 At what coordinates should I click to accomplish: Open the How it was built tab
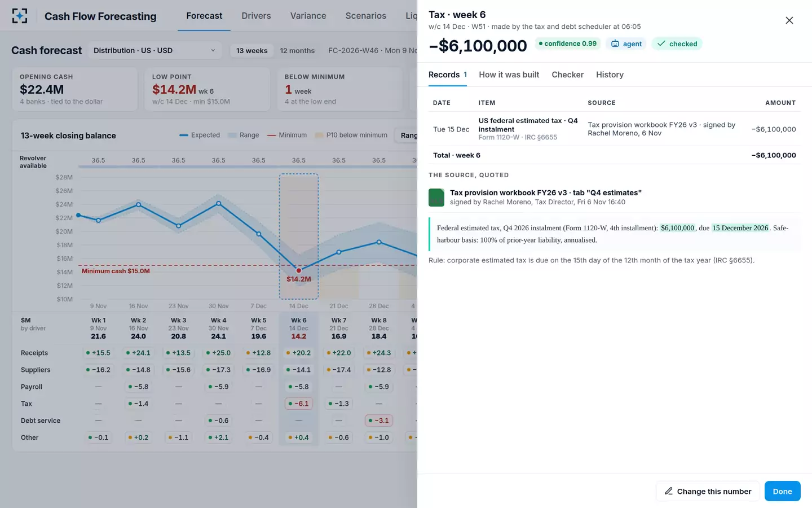pos(509,75)
